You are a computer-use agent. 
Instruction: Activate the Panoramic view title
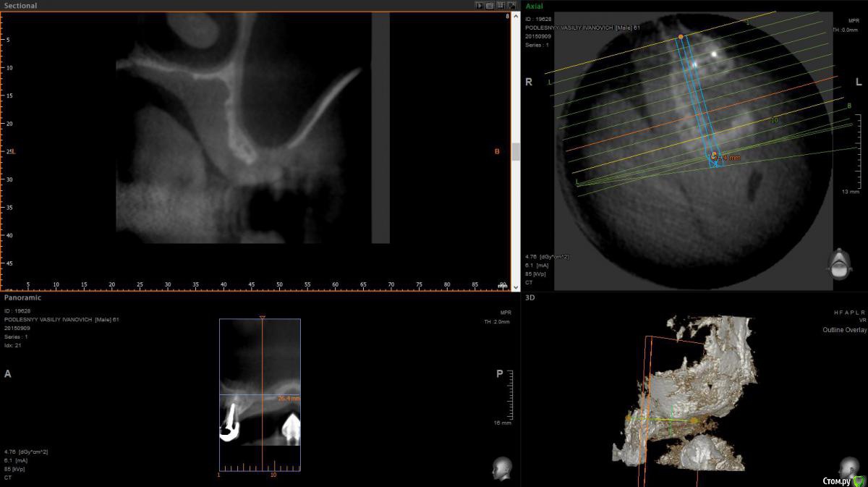(x=22, y=297)
